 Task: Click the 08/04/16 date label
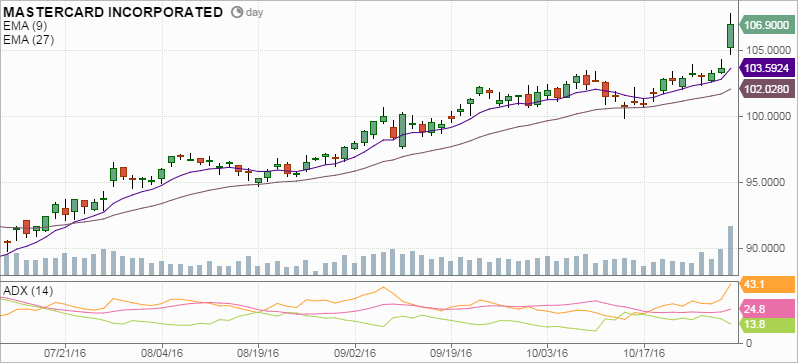162,353
